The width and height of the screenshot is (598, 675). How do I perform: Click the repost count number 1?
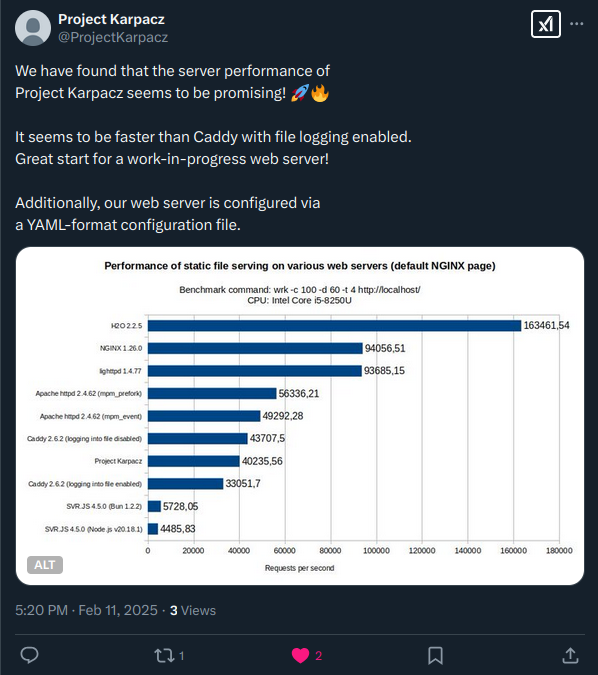(182, 656)
